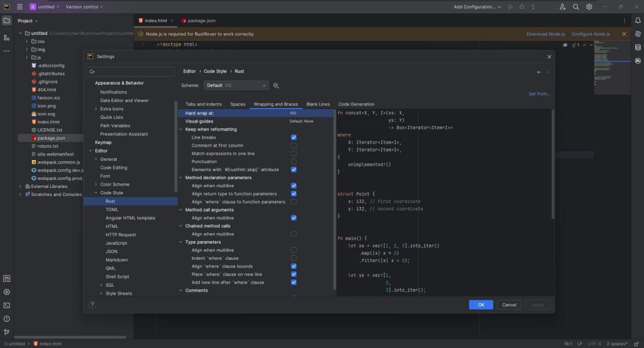644x348 pixels.
Task: Disable the Line breaks checkbox
Action: tap(293, 137)
